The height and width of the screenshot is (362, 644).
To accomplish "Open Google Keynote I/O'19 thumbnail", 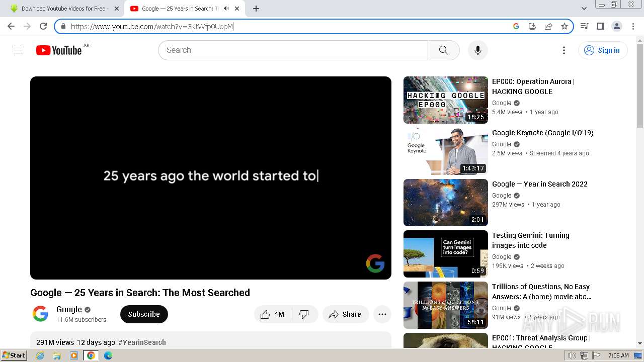I will [446, 151].
